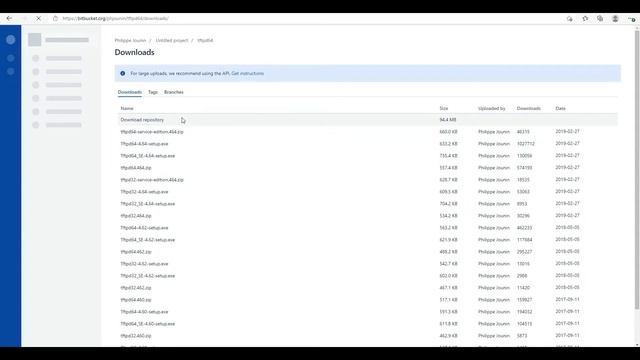Click the Date column header
The image size is (640, 360).
560,109
